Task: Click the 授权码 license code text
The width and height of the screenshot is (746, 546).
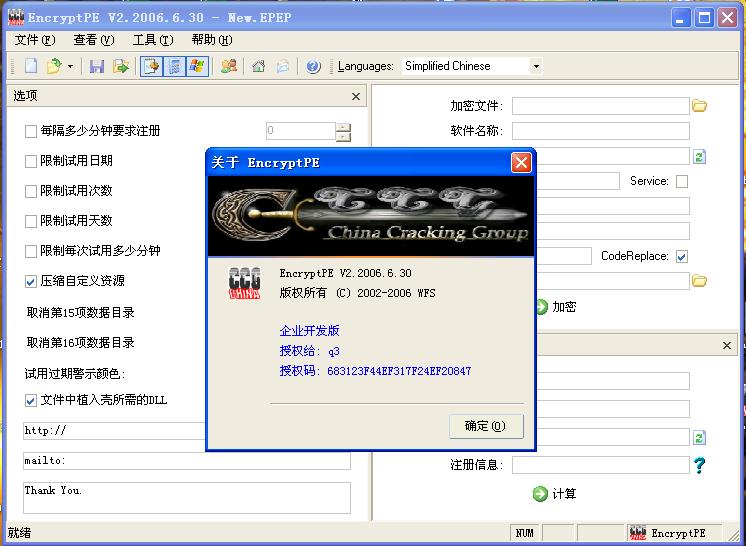Action: [375, 371]
